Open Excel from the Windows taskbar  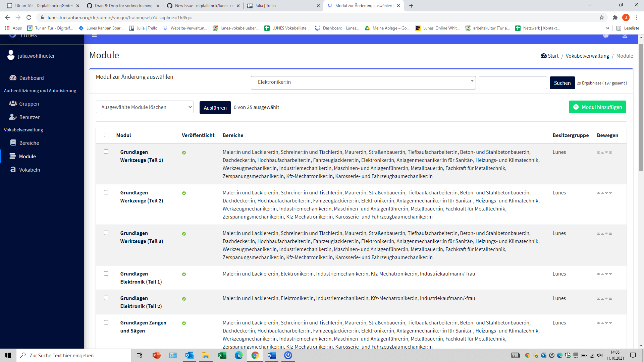click(222, 355)
